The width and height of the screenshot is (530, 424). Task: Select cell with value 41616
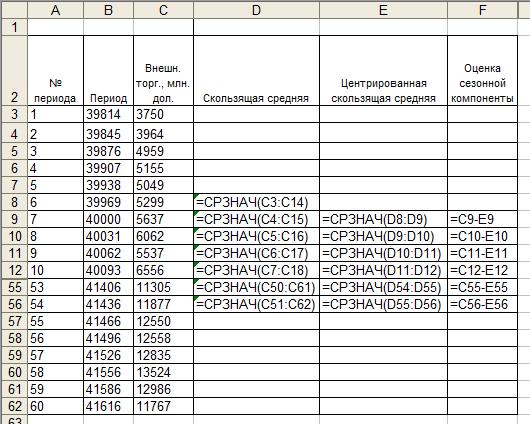(x=109, y=406)
